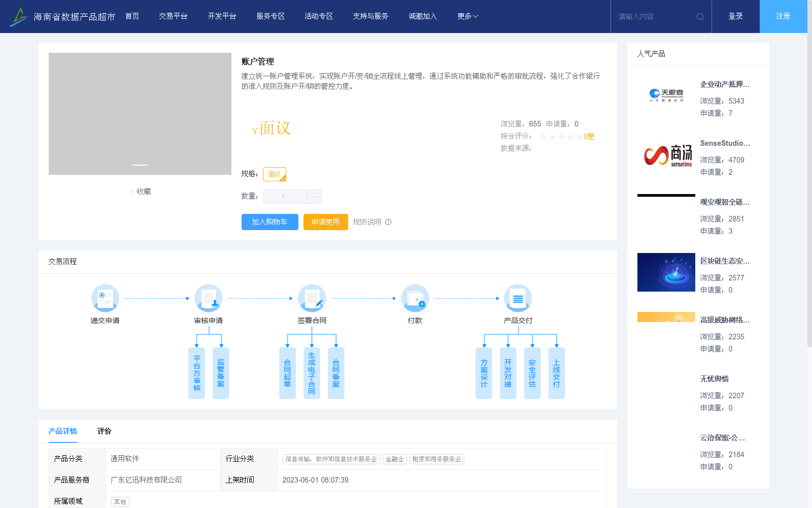The image size is (812, 508).
Task: Select the 面议 specification option
Action: [275, 174]
